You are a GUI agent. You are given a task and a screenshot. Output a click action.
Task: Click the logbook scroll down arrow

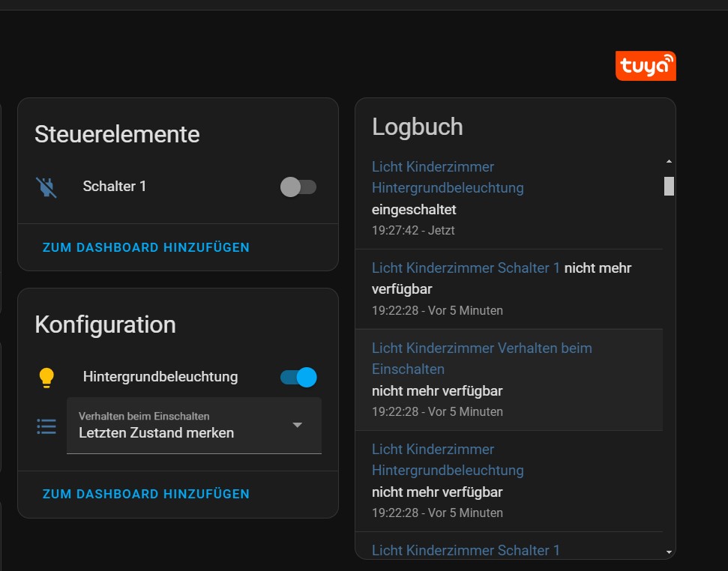[x=669, y=552]
